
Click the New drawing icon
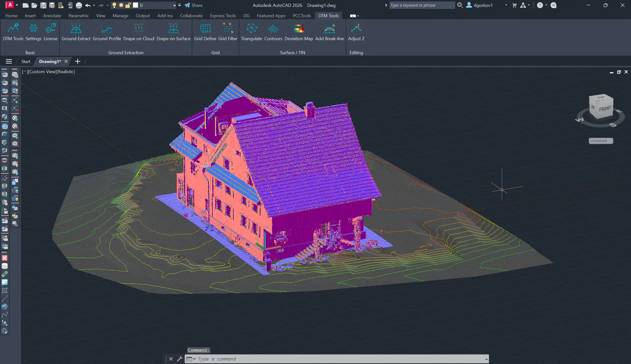(x=25, y=5)
